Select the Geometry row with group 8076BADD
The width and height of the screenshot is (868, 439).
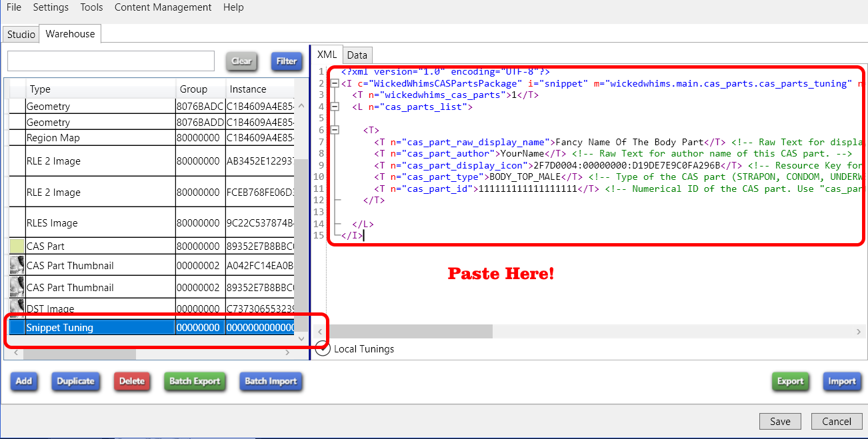pyautogui.click(x=151, y=122)
